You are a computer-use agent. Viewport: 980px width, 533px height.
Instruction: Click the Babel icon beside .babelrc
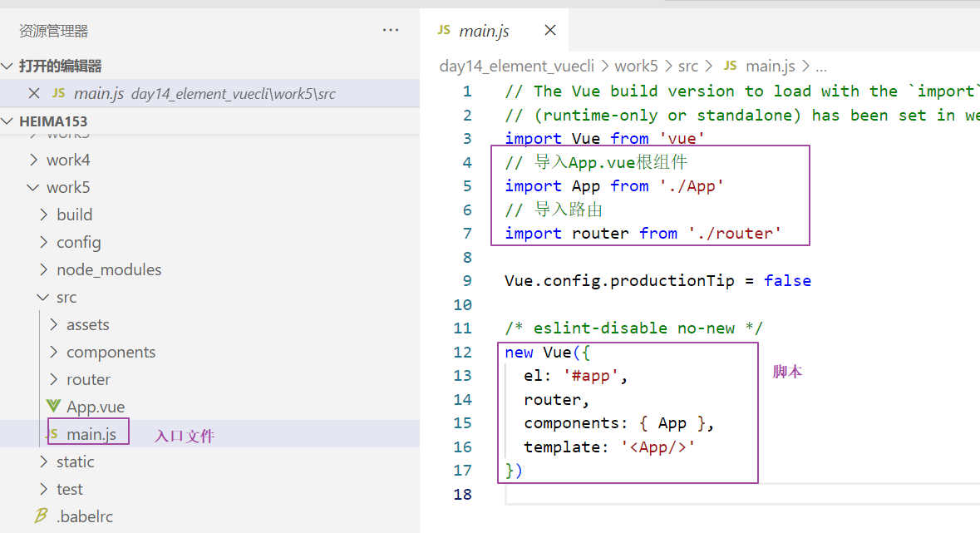[41, 516]
